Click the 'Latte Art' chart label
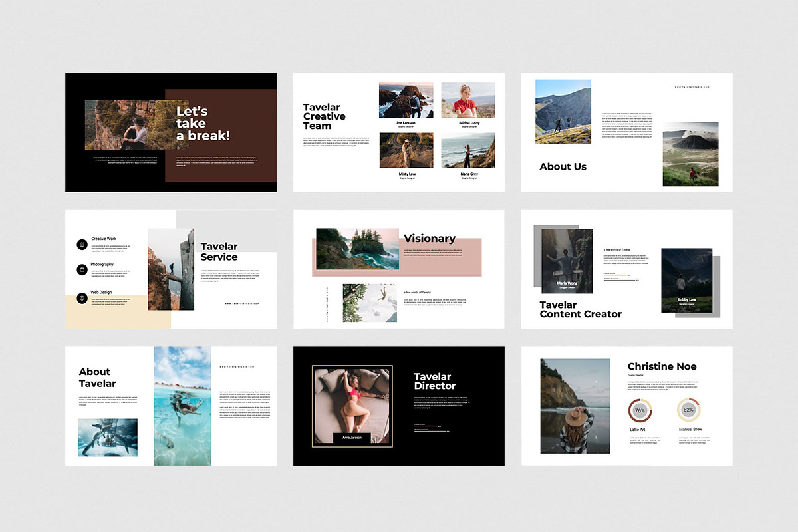798x532 pixels. [x=638, y=430]
